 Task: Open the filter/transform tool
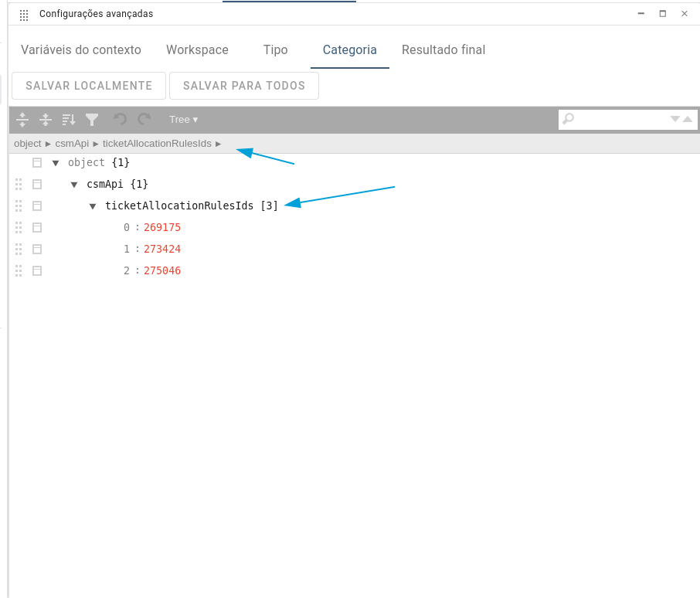[92, 120]
